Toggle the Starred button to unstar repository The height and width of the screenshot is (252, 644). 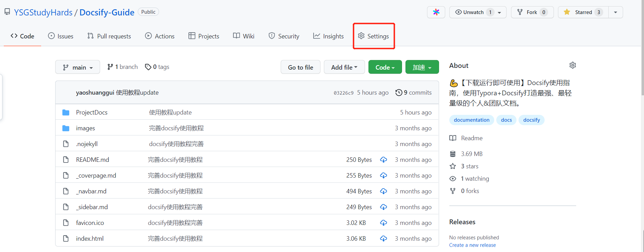coord(583,12)
